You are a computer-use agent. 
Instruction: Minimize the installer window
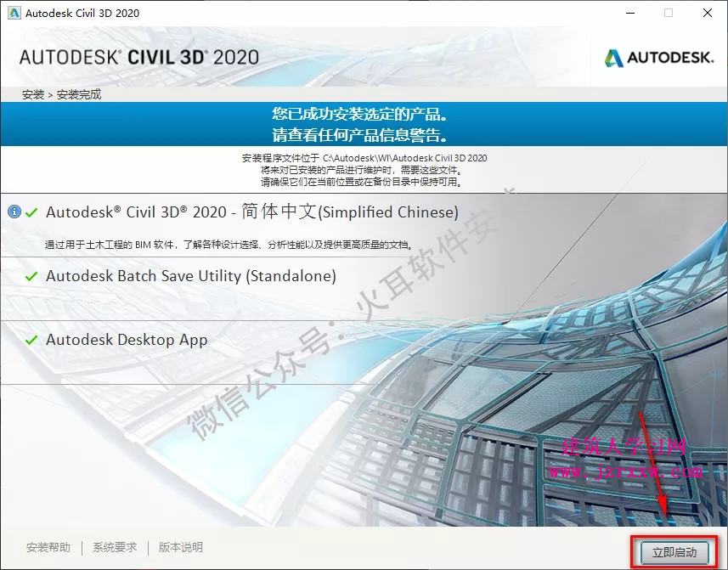pyautogui.click(x=630, y=13)
